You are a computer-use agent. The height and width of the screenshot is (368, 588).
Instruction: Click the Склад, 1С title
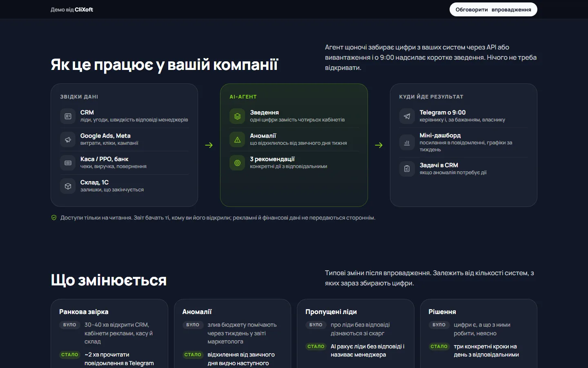94,182
